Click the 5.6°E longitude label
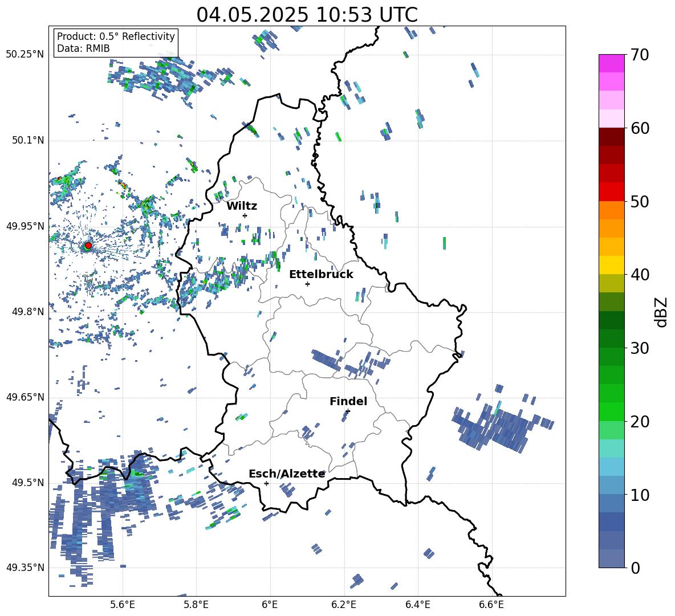Image resolution: width=675 pixels, height=616 pixels. click(x=123, y=605)
